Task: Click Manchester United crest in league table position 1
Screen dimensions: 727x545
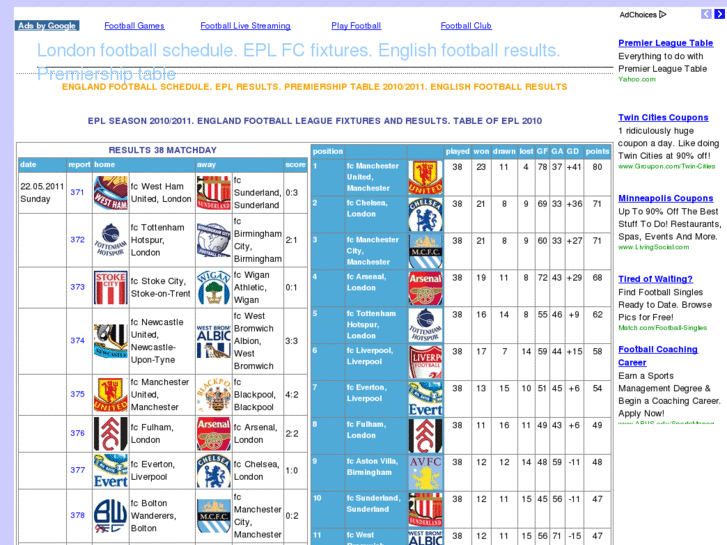Action: click(x=425, y=178)
